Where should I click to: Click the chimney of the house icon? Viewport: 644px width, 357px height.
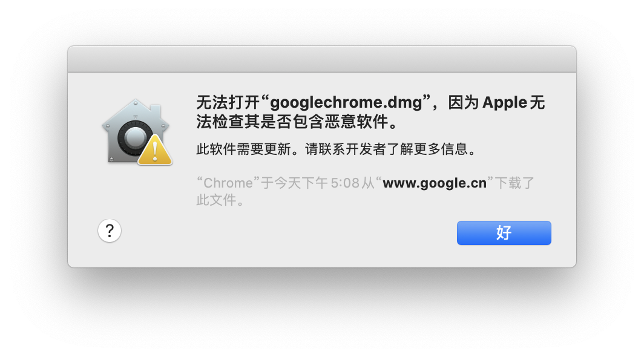155,111
